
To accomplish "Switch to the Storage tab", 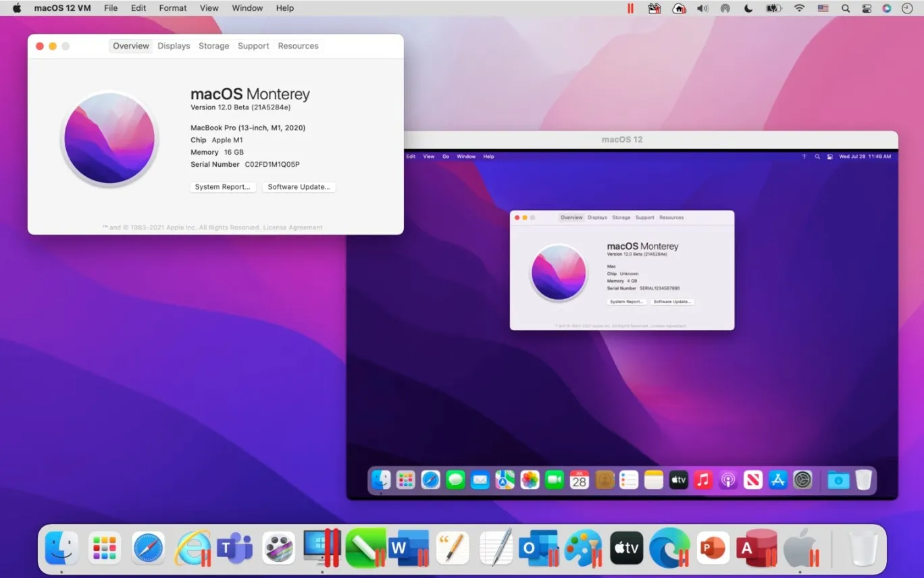I will click(x=214, y=46).
